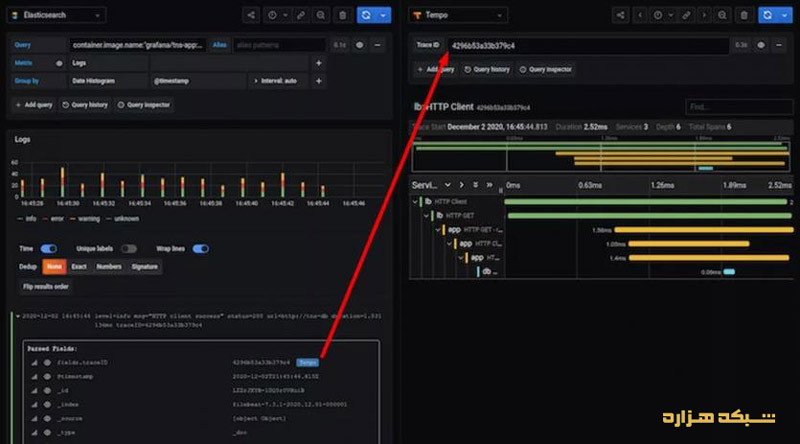Open the Elasticsearch data source dropdown

56,15
